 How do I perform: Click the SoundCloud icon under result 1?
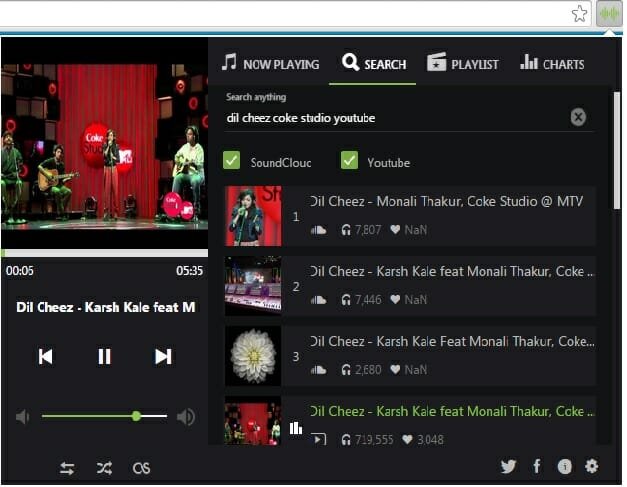click(x=318, y=230)
